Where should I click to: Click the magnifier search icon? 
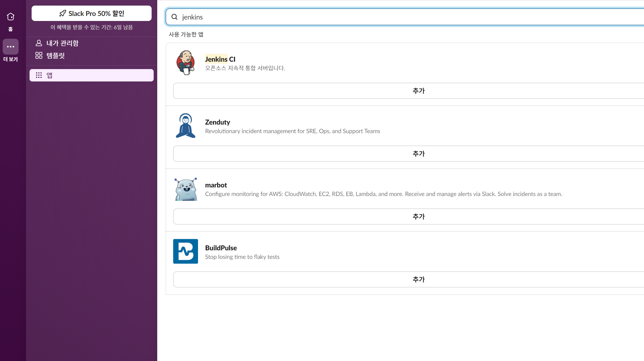[x=175, y=17]
